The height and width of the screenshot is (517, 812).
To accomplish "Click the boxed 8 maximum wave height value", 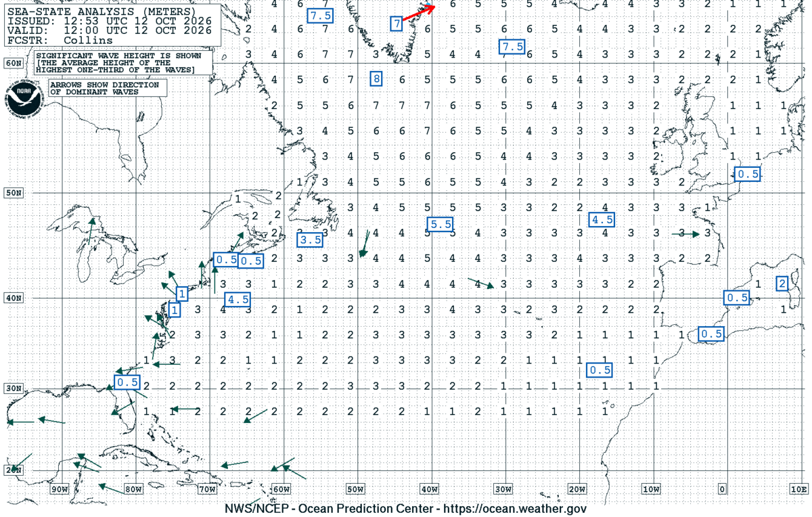I will tap(376, 79).
